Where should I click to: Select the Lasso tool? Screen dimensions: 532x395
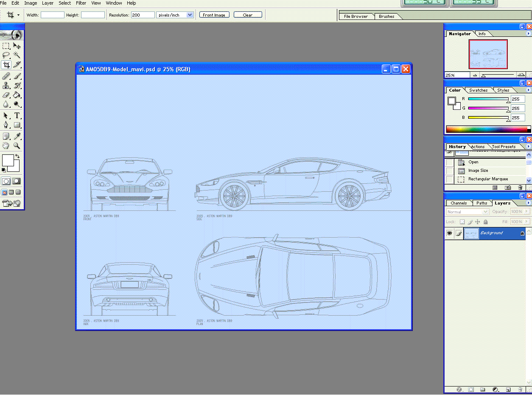pos(6,55)
